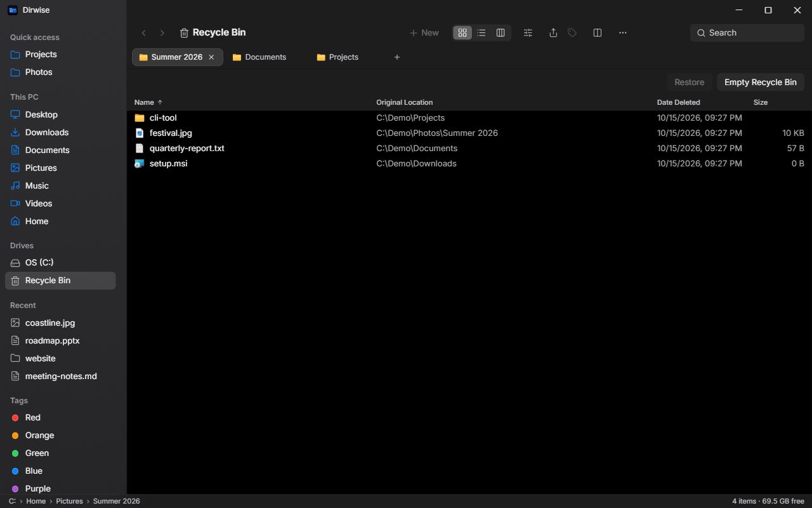812x508 pixels.
Task: Switch to list view
Action: point(481,33)
